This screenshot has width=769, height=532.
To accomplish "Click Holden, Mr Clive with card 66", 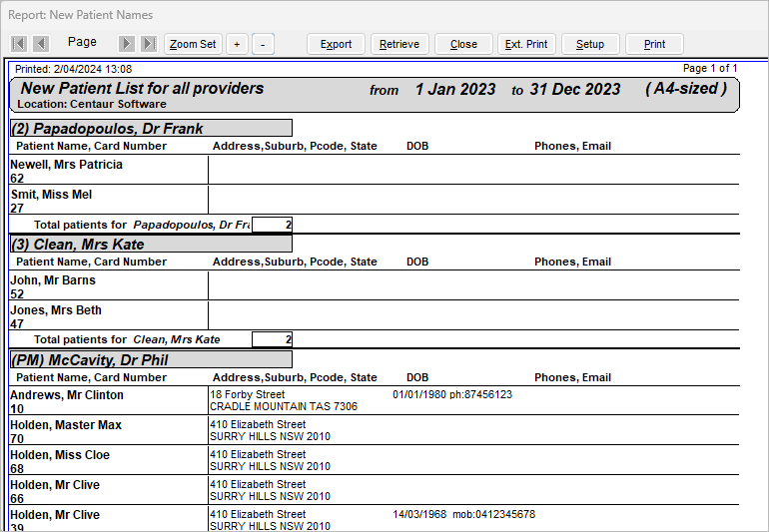I will [x=55, y=485].
